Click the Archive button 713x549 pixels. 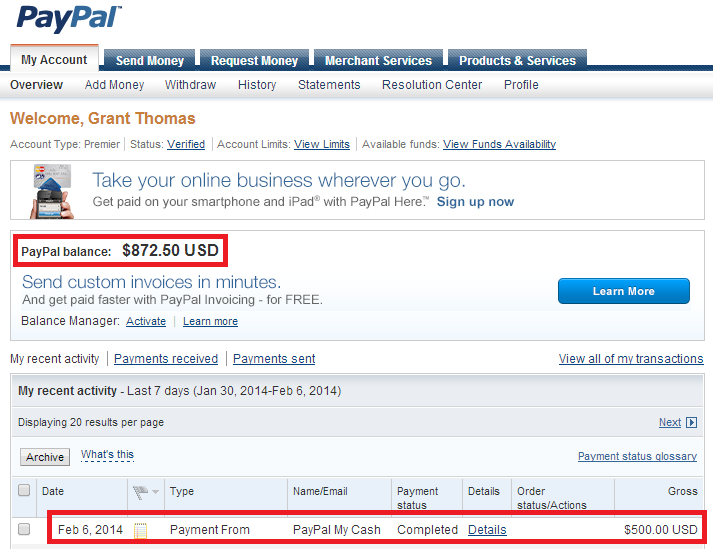(x=45, y=457)
